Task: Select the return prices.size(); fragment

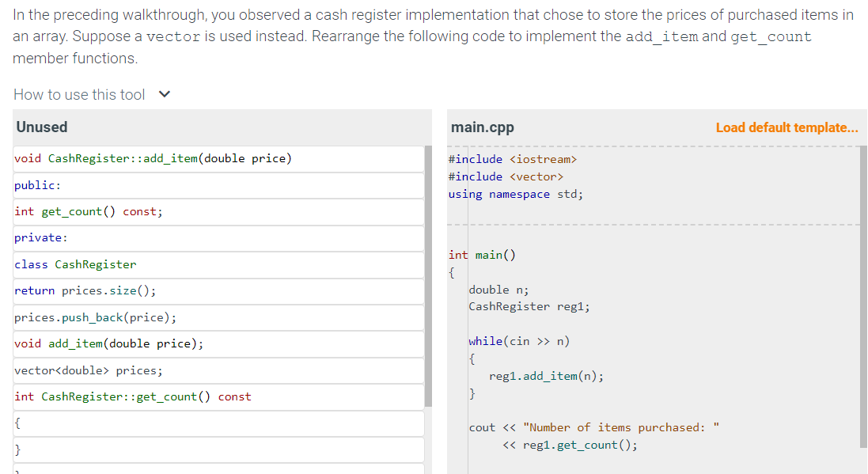Action: [x=82, y=290]
